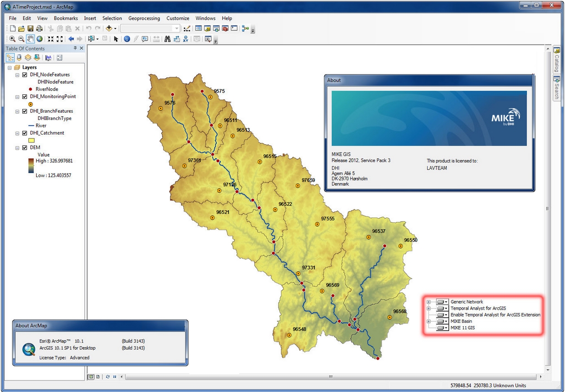Click the Go To XY icon
The image size is (565, 392).
coord(186,39)
